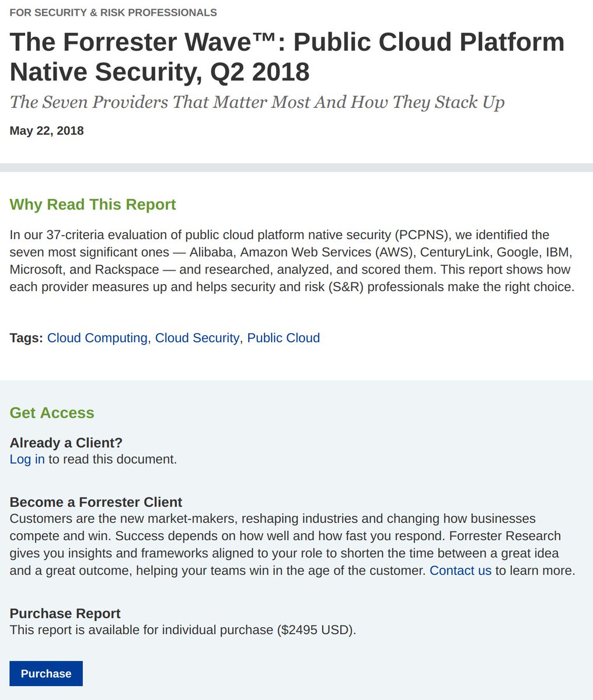Image resolution: width=593 pixels, height=700 pixels.
Task: Open the Cloud Computing tag link
Action: pos(96,338)
